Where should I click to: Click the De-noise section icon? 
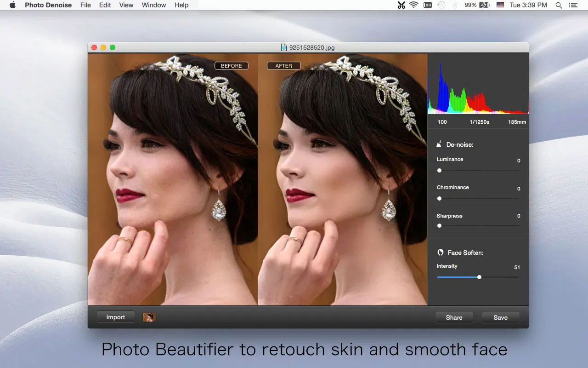pos(440,144)
